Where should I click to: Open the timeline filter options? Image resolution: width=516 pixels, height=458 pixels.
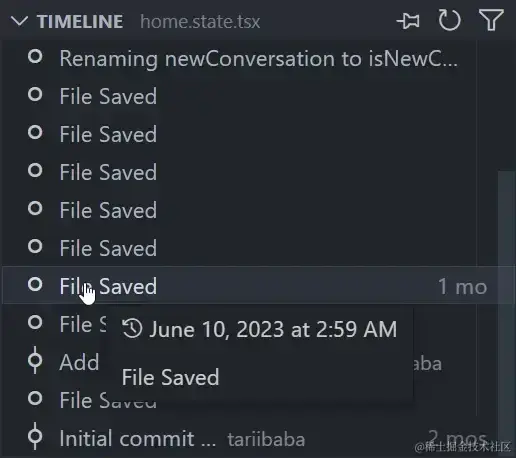491,20
